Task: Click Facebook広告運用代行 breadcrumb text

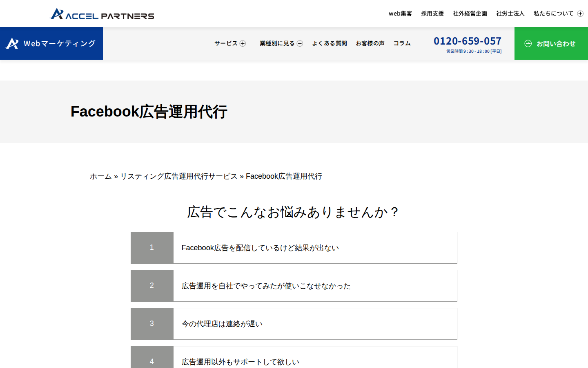Action: tap(284, 176)
